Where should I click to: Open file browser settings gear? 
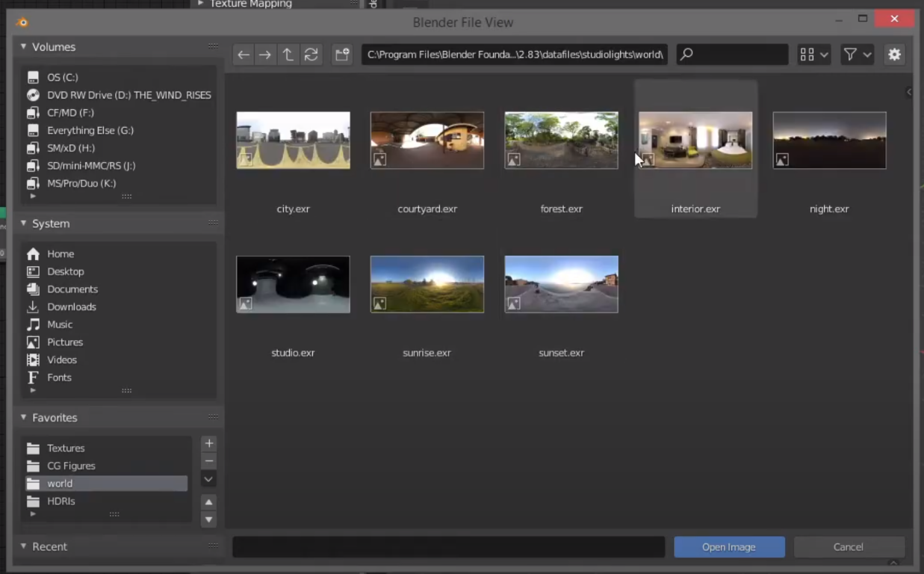[x=894, y=55]
